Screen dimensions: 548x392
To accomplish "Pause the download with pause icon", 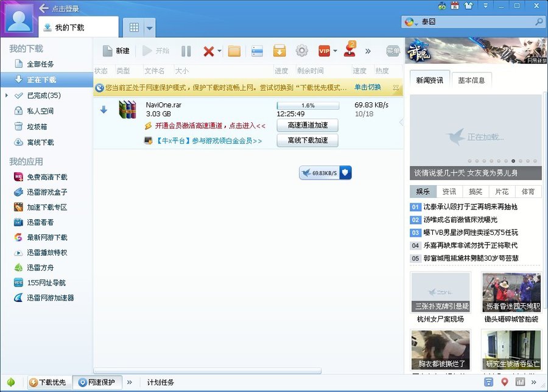I will pos(186,51).
